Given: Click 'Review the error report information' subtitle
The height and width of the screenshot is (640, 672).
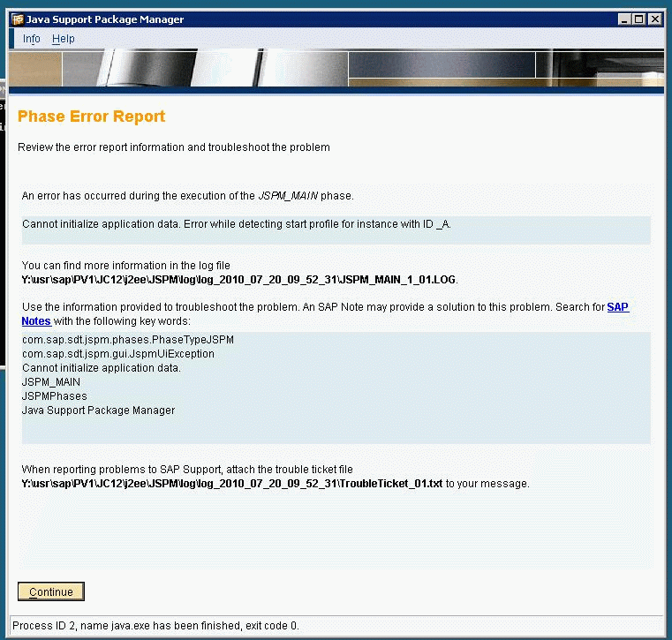Looking at the screenshot, I should click(x=174, y=147).
